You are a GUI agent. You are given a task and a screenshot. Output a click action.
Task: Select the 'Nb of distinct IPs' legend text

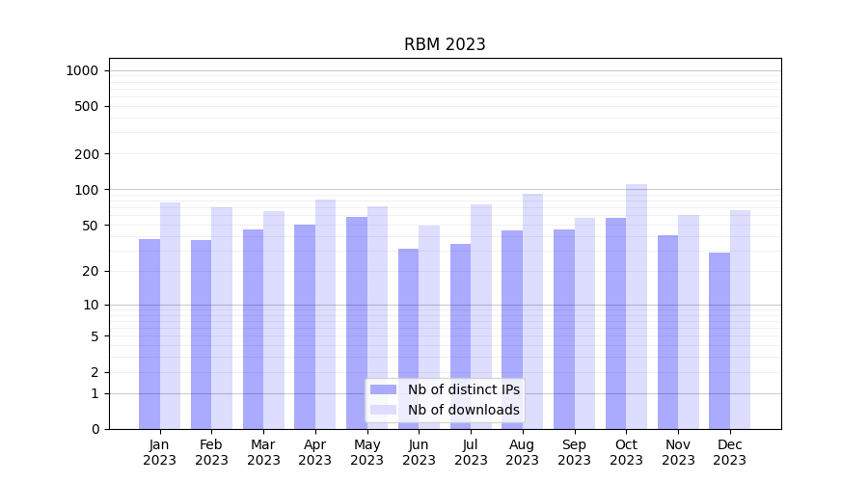click(463, 389)
